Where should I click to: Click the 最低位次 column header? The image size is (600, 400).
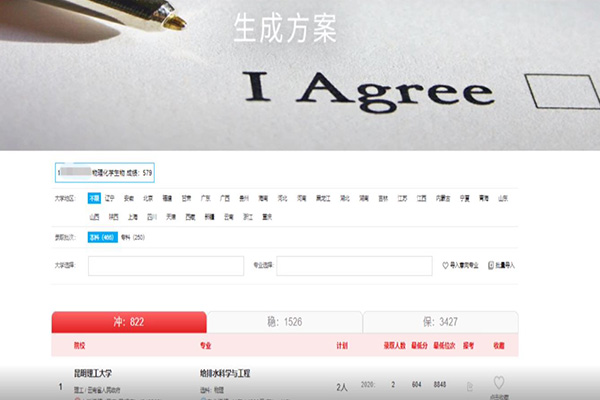[x=444, y=346]
